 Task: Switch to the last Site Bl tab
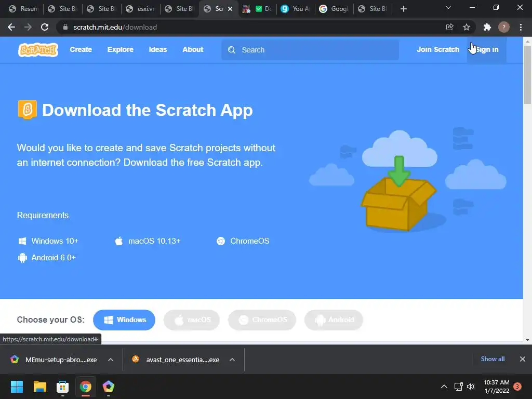373,9
